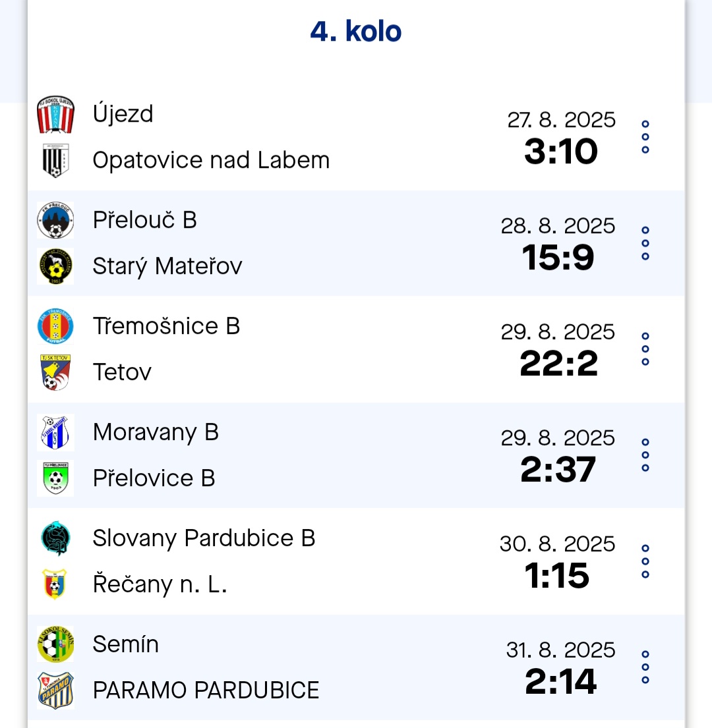Screen dimensions: 712x728
Task: Click the PARAMO PARDUBICE club logo
Action: coord(55,691)
